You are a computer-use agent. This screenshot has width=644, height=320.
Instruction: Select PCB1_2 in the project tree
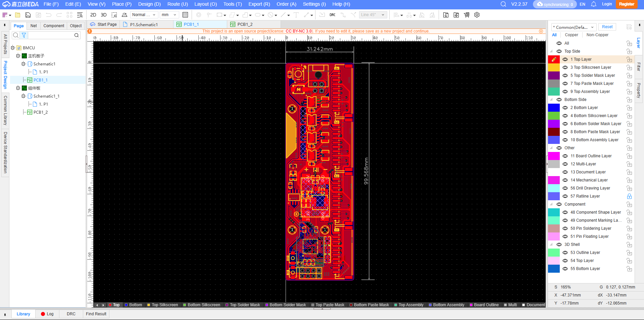tap(40, 112)
